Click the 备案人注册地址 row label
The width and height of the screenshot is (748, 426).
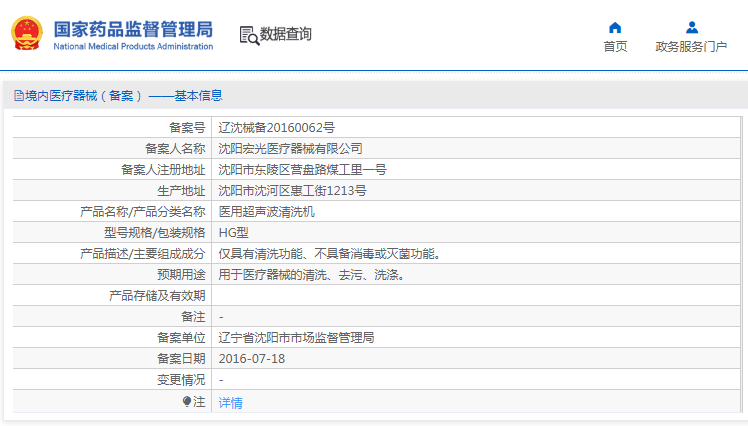pos(163,170)
